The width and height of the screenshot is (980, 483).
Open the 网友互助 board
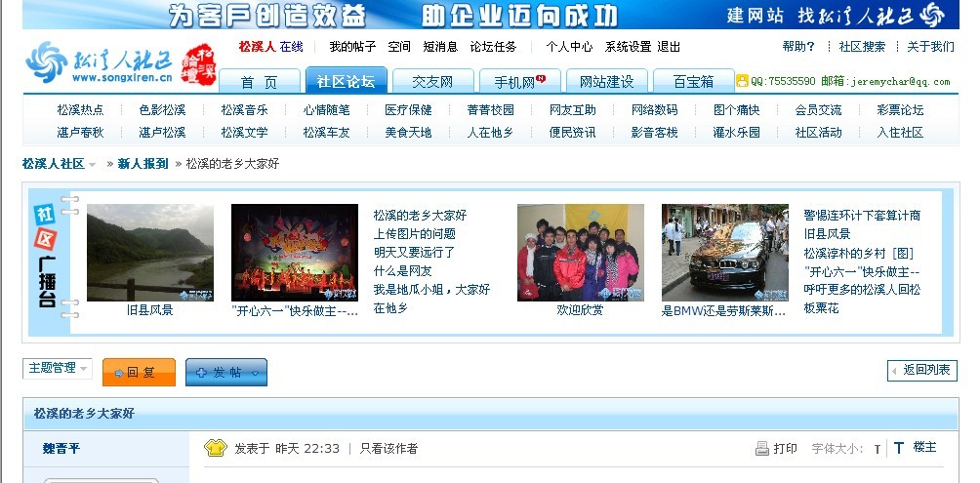[573, 110]
